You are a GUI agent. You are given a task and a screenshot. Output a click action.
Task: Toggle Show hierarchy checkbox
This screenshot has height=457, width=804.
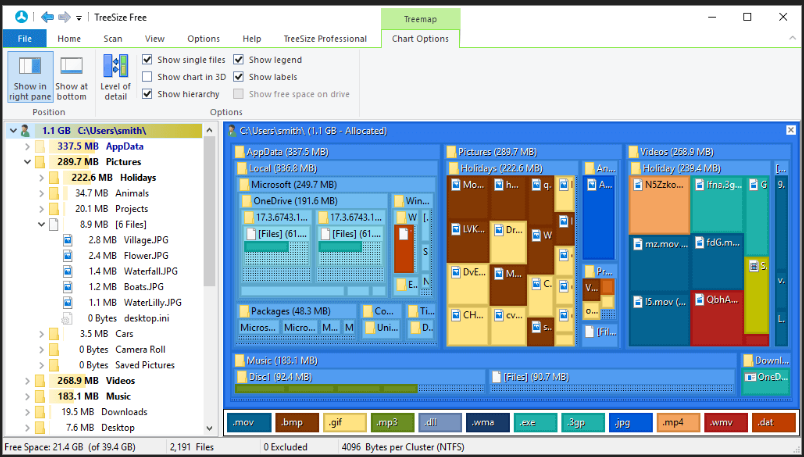(147, 94)
